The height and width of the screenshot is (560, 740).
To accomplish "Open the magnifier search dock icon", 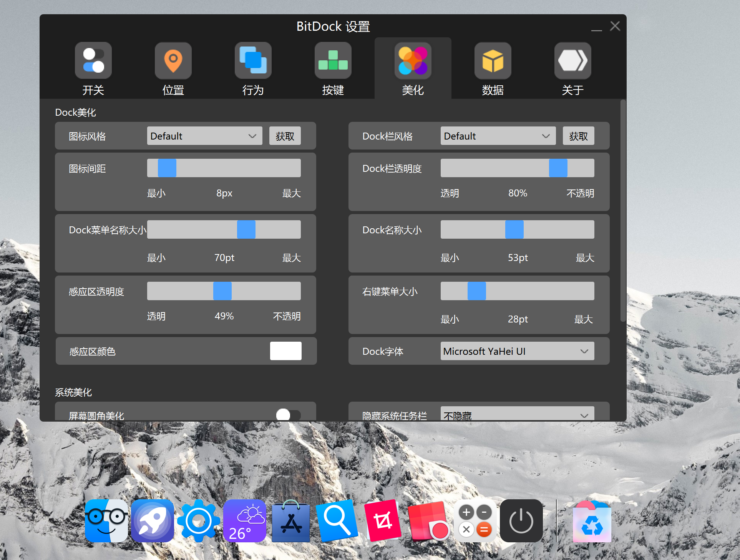I will [x=337, y=521].
